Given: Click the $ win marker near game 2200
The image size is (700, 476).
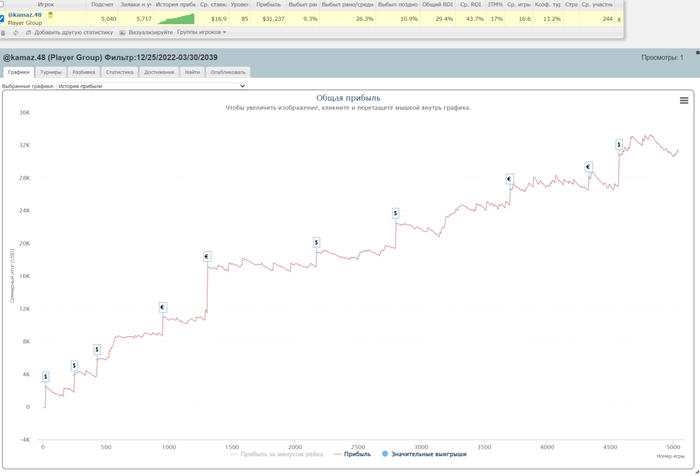Looking at the screenshot, I should [316, 242].
